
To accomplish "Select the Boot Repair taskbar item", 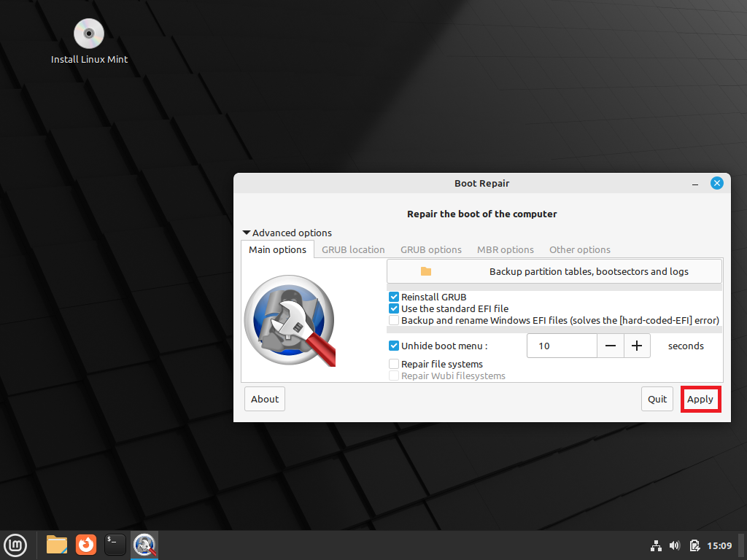I will point(144,545).
